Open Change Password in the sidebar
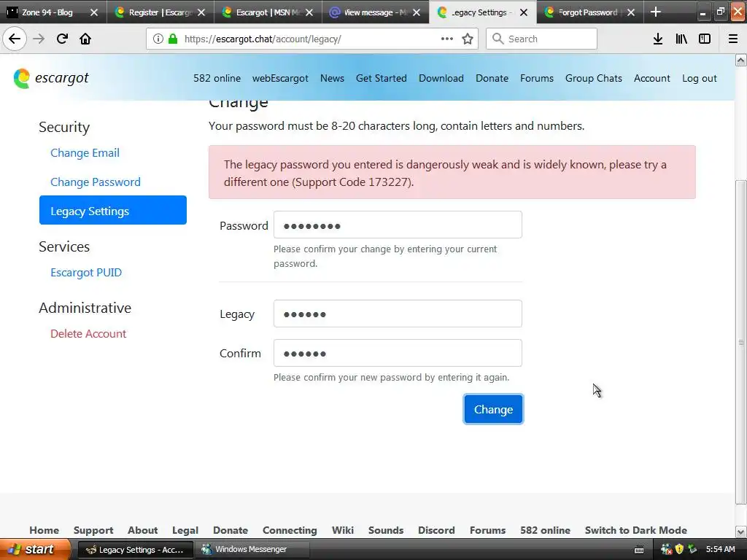Viewport: 747px width, 560px height. click(x=96, y=182)
